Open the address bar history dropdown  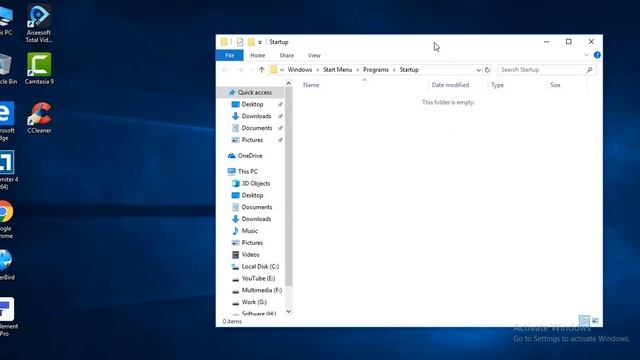[x=478, y=70]
